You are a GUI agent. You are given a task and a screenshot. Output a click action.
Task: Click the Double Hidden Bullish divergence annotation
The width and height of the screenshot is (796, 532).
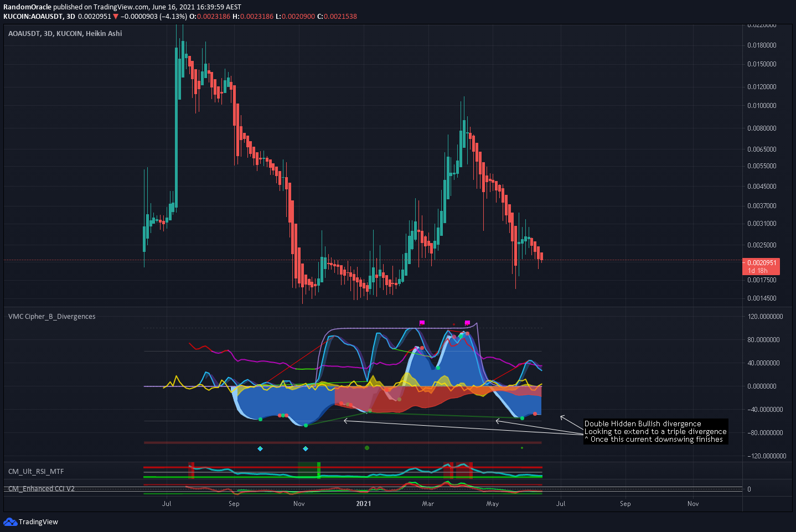643,423
